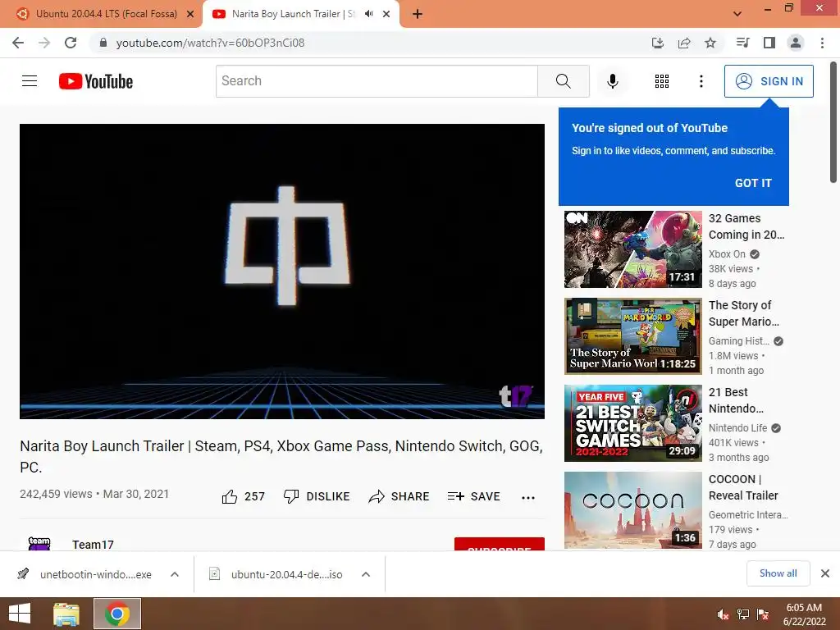The height and width of the screenshot is (630, 840).
Task: Click the 'COCOON | Reveal Trailer' title
Action: click(x=743, y=487)
